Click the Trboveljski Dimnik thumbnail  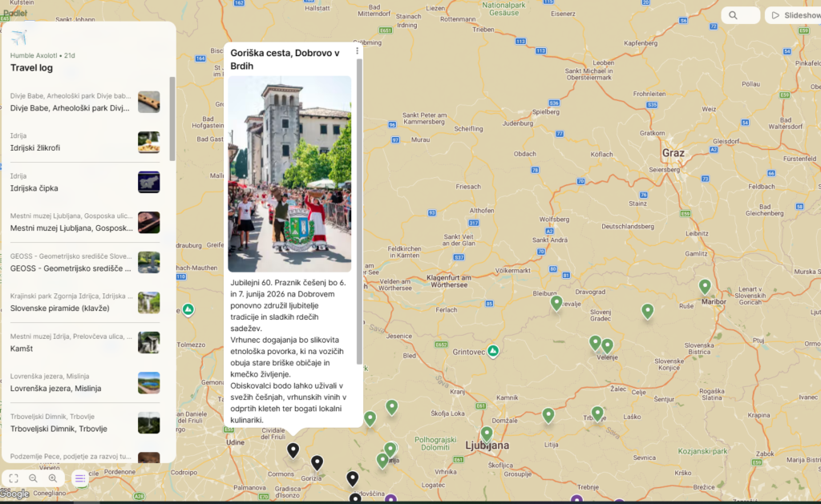148,423
